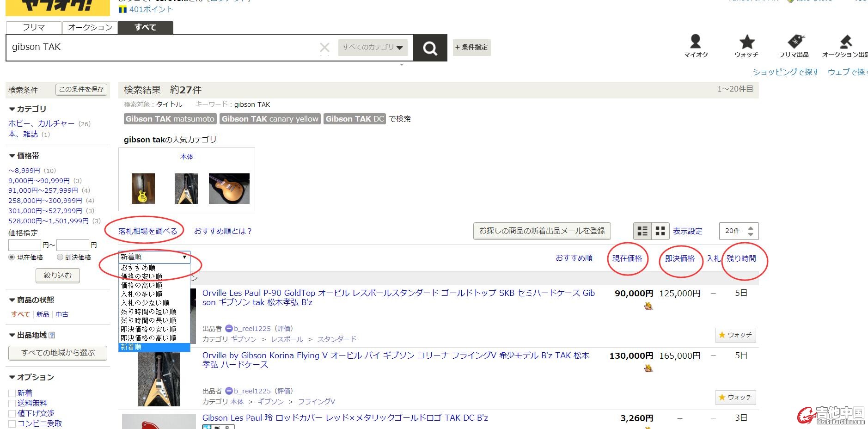Click the auction listing gavel icon
Image resolution: width=868 pixels, height=429 pixels.
point(845,42)
